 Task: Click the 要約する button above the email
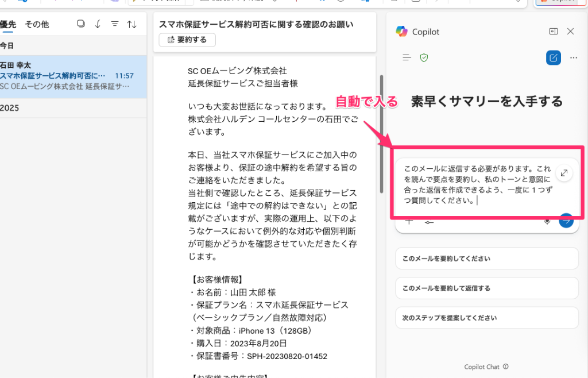click(187, 40)
